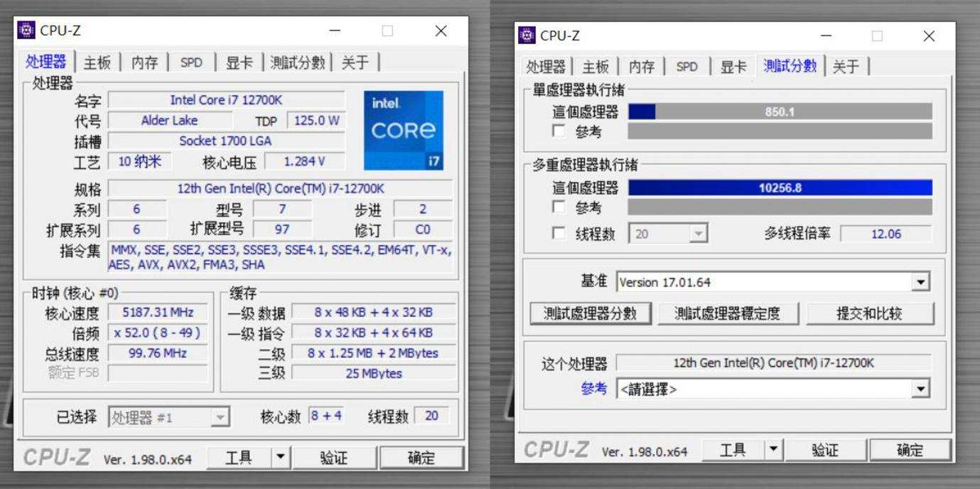
Task: Open the 基准 benchmark version dropdown
Action: pos(920,281)
